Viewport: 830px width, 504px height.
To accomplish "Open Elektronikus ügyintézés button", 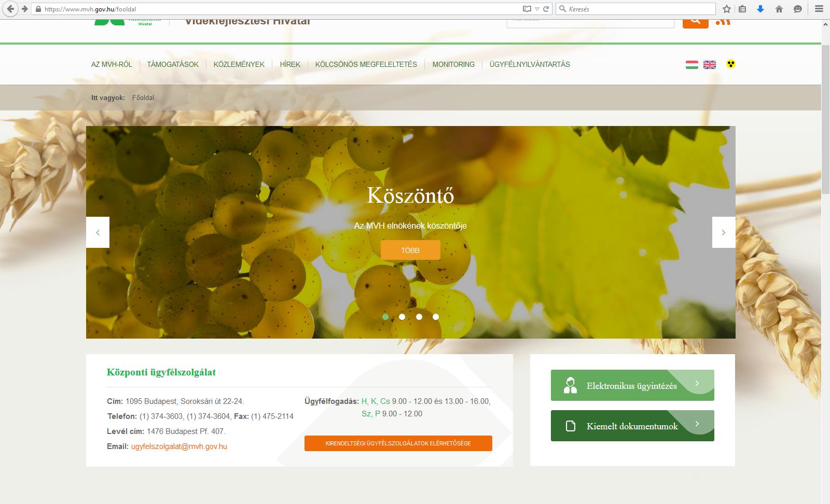I will (632, 385).
